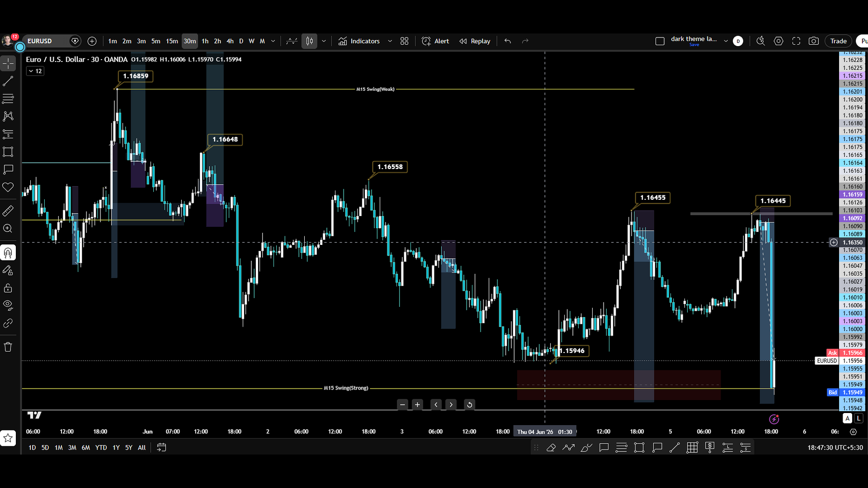The height and width of the screenshot is (488, 868).
Task: Open the indicator templates grid icon
Action: (405, 41)
